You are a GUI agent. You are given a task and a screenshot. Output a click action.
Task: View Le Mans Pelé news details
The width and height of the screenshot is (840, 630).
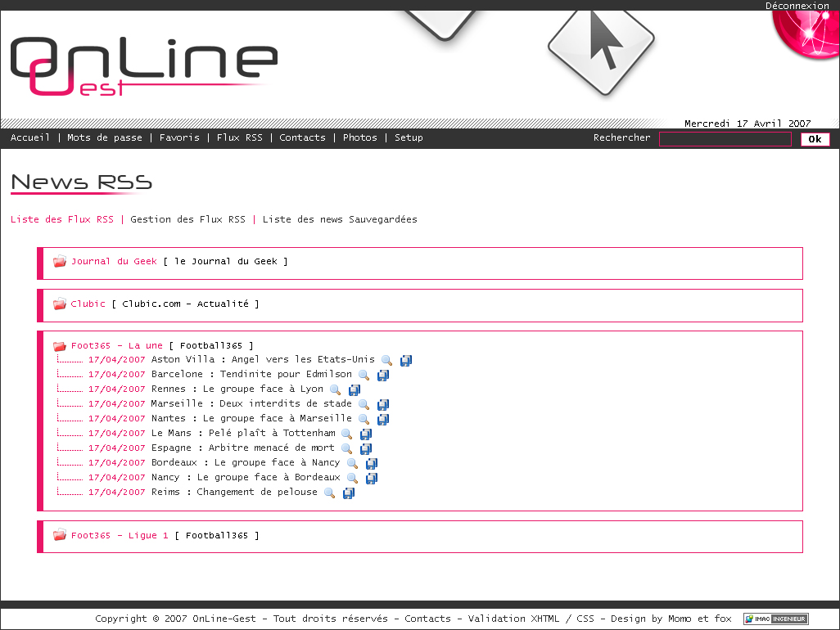coord(346,434)
